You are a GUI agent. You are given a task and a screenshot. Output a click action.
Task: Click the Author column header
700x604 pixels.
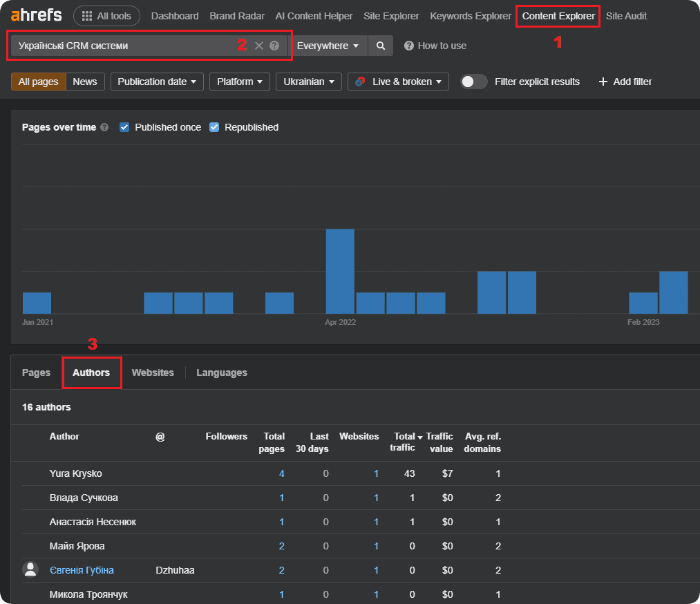64,437
